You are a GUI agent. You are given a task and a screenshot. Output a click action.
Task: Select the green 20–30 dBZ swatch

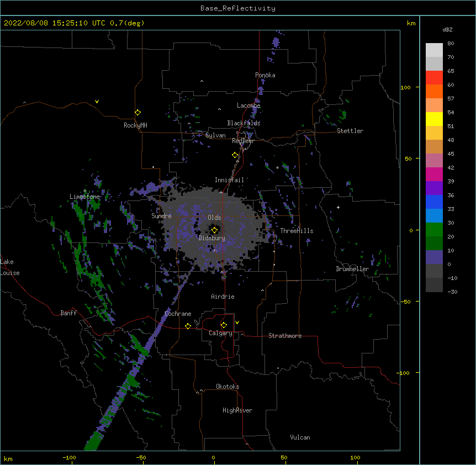(x=434, y=230)
